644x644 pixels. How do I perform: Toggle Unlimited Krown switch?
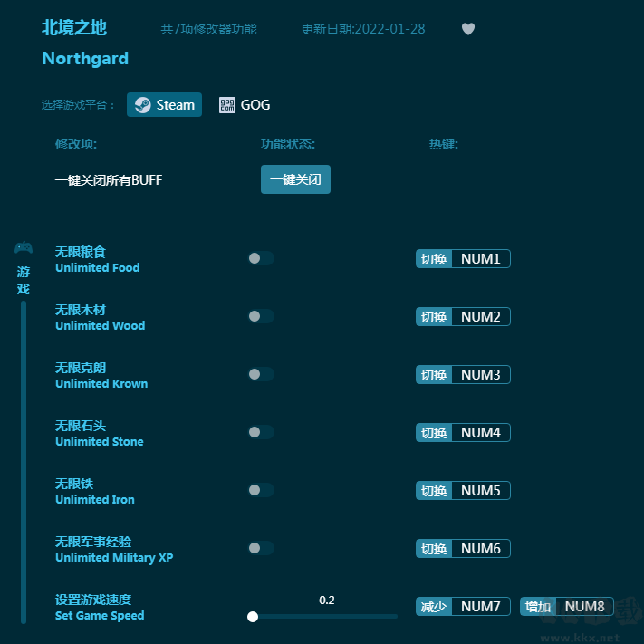pyautogui.click(x=261, y=374)
